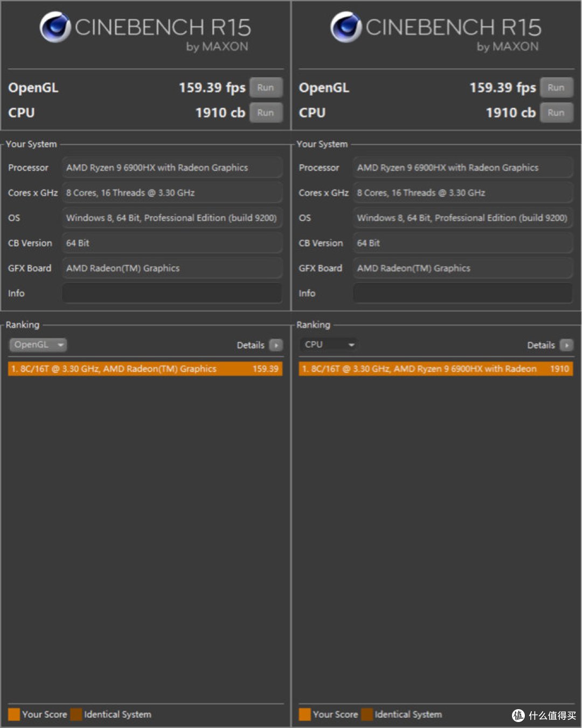Screen dimensions: 582x728
Task: Open the CPU ranking selector dropdown
Action: (328, 344)
